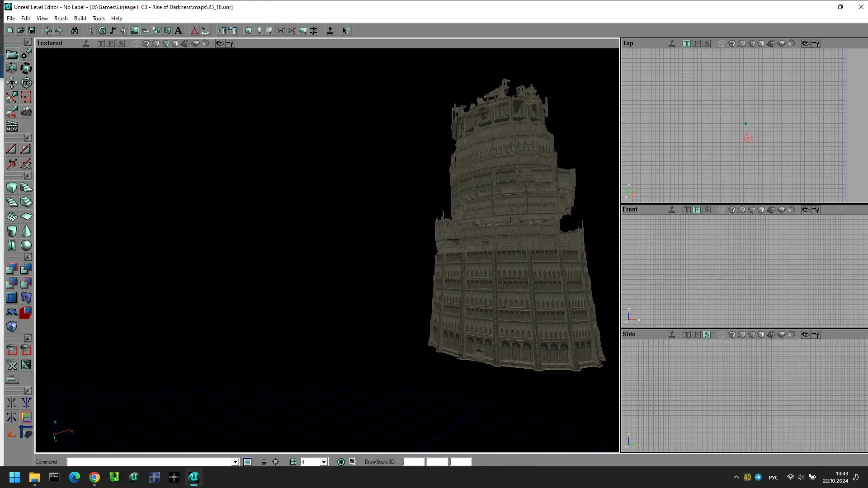Open the Matinee MOV tool
The height and width of the screenshot is (488, 868).
tap(12, 127)
